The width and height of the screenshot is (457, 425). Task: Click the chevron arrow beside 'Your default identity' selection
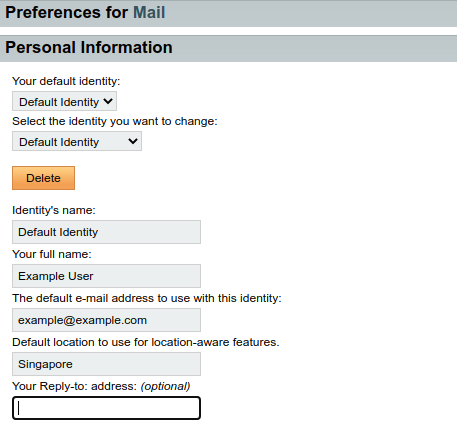(108, 101)
